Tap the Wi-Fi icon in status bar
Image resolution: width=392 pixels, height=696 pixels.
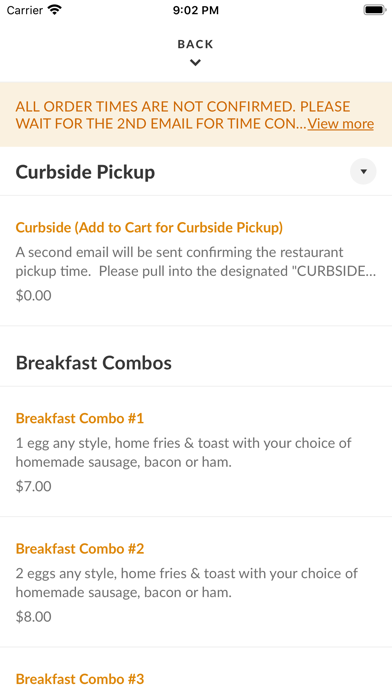[x=55, y=10]
